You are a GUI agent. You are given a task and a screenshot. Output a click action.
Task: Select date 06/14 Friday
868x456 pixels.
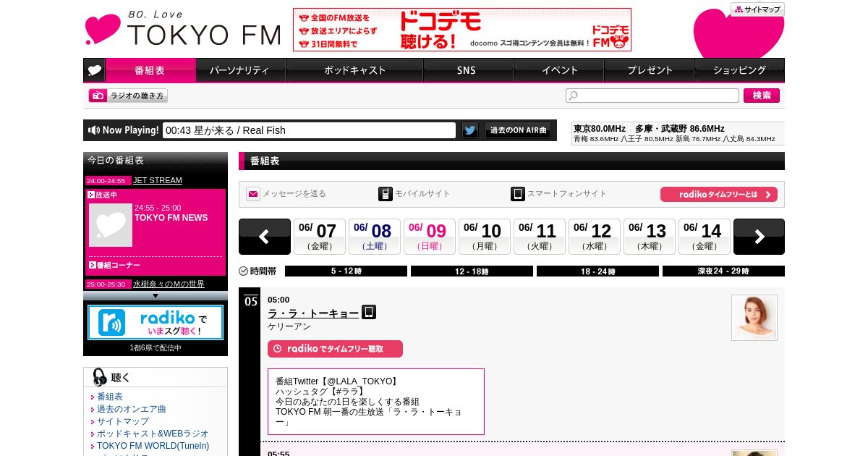point(705,237)
